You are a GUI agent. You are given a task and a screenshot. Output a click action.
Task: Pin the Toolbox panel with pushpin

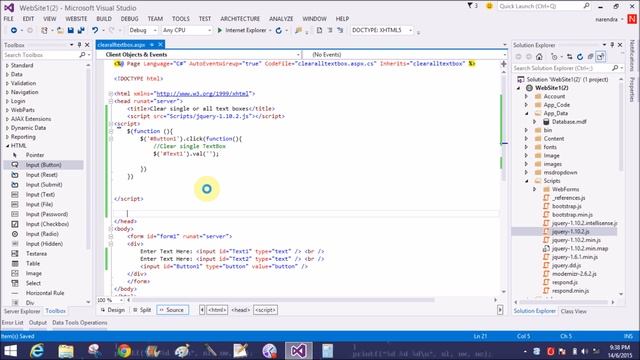coord(79,45)
